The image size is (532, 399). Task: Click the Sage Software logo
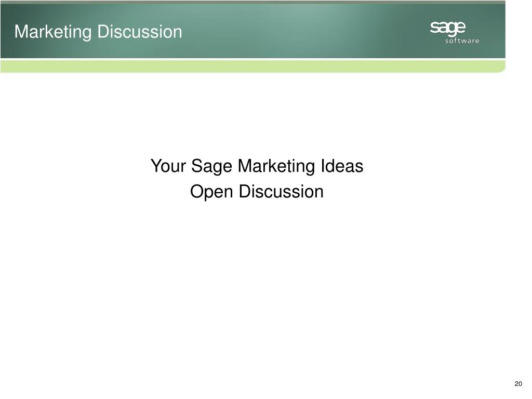click(455, 32)
